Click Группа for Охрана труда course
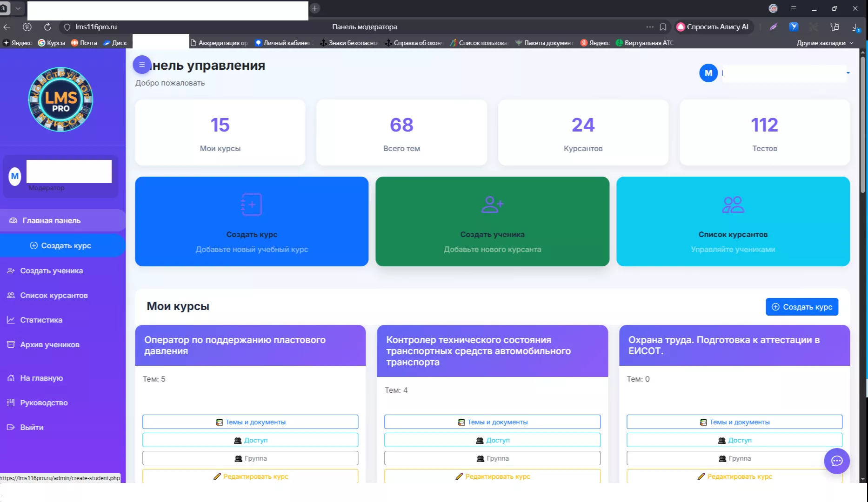 click(734, 458)
